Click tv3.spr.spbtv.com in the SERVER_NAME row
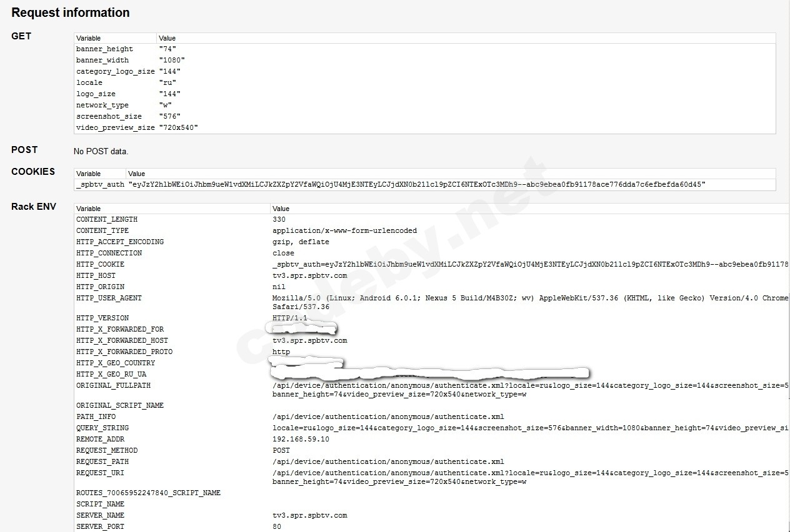This screenshot has height=532, width=790. point(309,516)
